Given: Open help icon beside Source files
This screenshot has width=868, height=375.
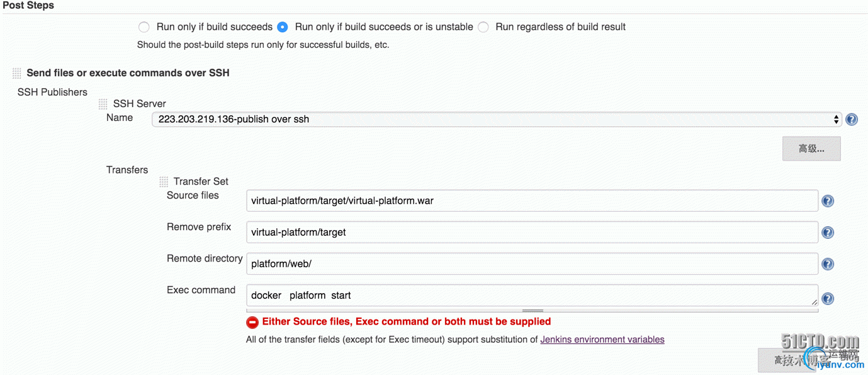Looking at the screenshot, I should click(828, 201).
